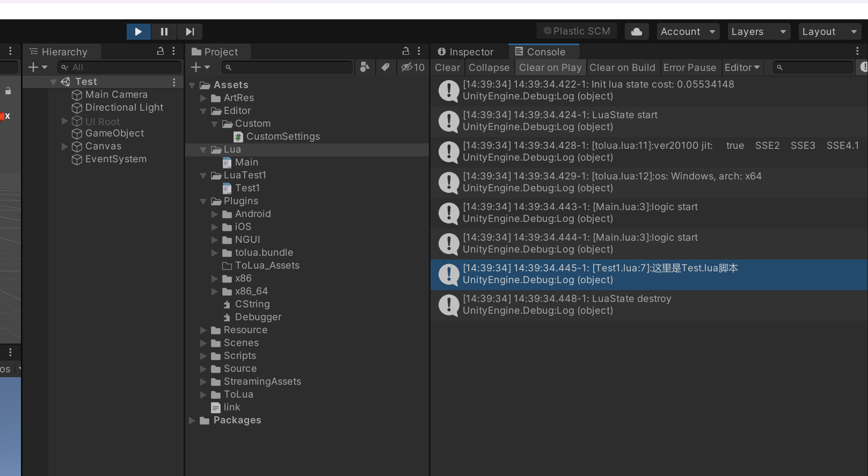Screen dimensions: 868x476
Task: Open the Layers dropdown
Action: (x=759, y=32)
